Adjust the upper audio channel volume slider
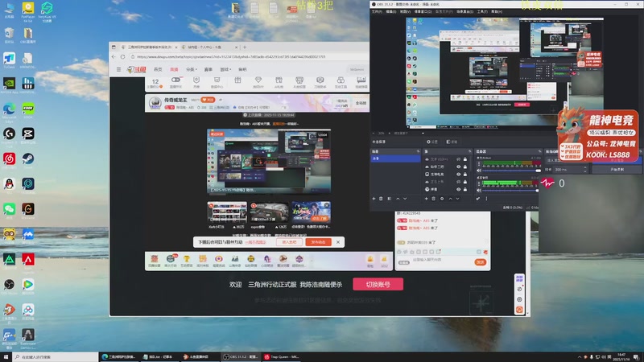Image resolution: width=644 pixels, height=362 pixels. click(511, 171)
